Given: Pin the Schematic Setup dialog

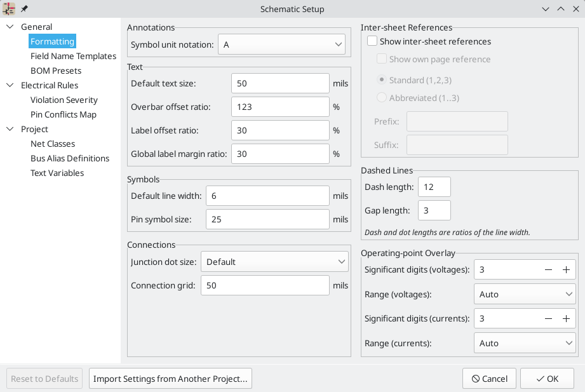Looking at the screenshot, I should 24,8.
